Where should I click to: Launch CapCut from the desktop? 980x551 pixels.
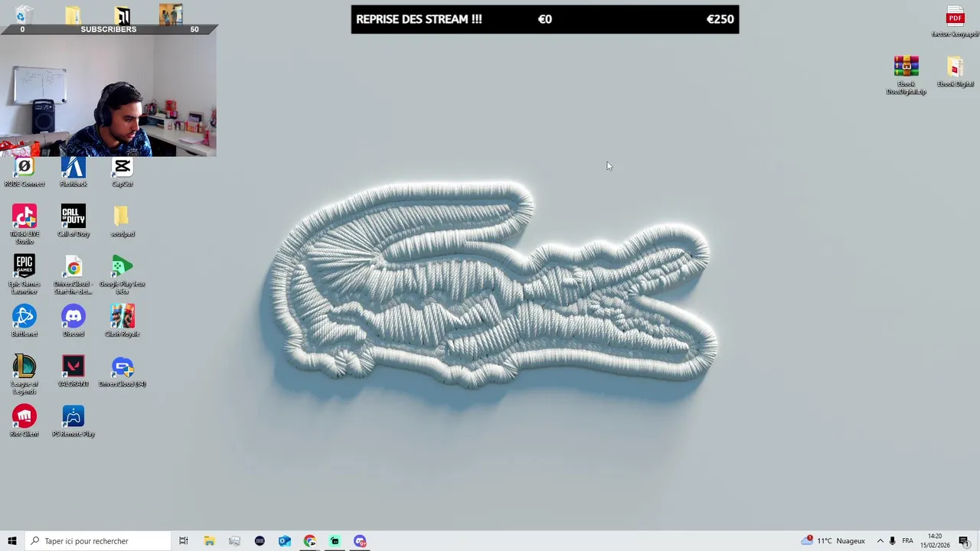pyautogui.click(x=122, y=172)
